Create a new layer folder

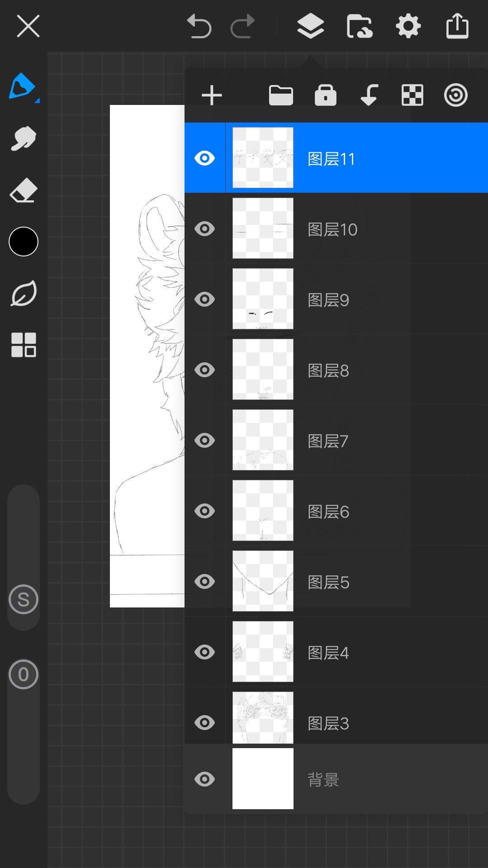(281, 95)
